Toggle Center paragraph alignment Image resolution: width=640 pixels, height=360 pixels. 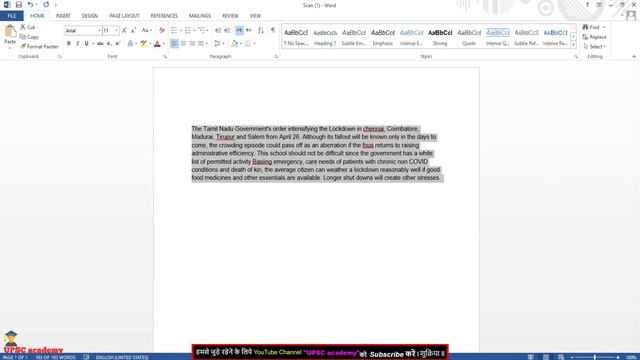[183, 43]
